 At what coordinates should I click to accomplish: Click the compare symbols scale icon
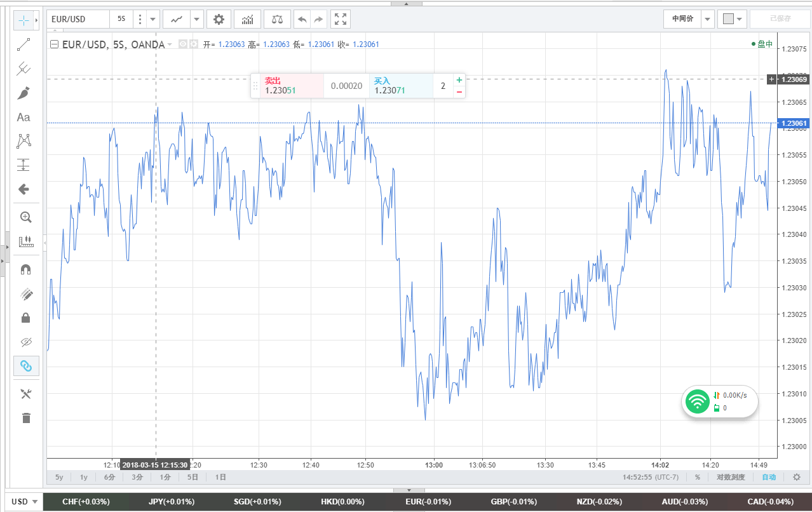(277, 19)
